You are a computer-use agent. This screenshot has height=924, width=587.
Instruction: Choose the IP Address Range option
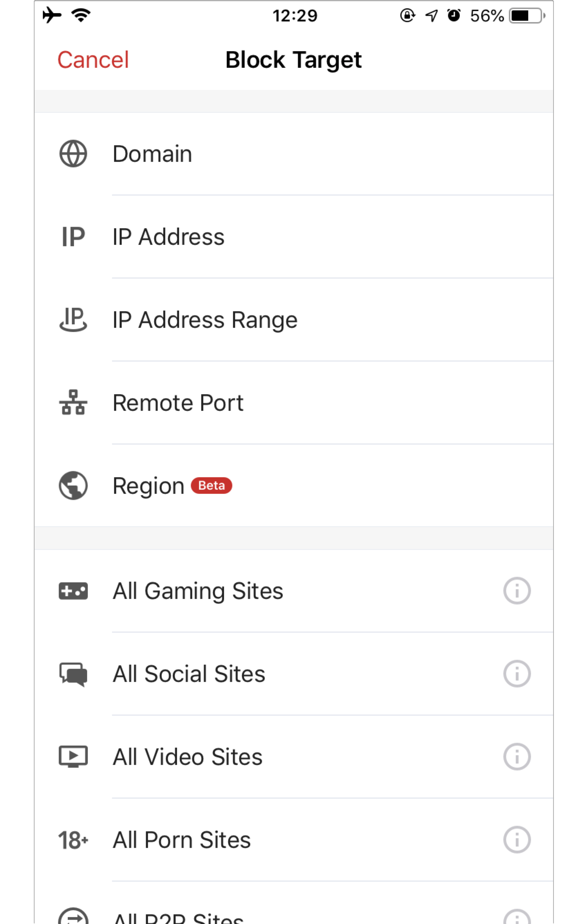(x=293, y=320)
